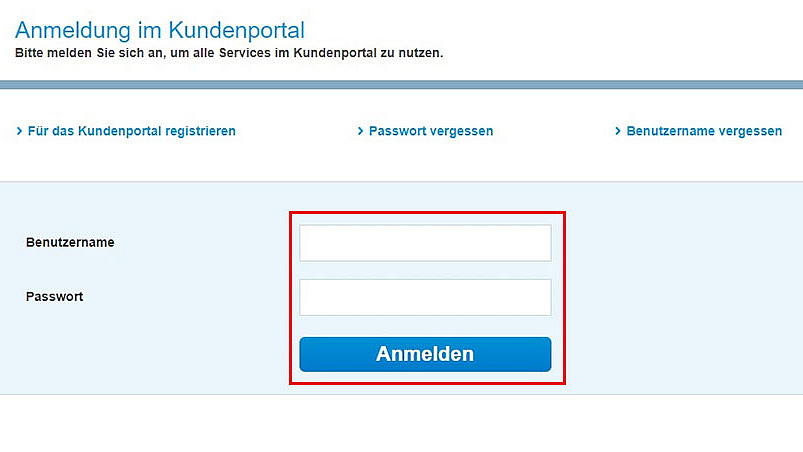Click the 'Anmeldung im Kundenportal' heading
803x452 pixels.
160,30
